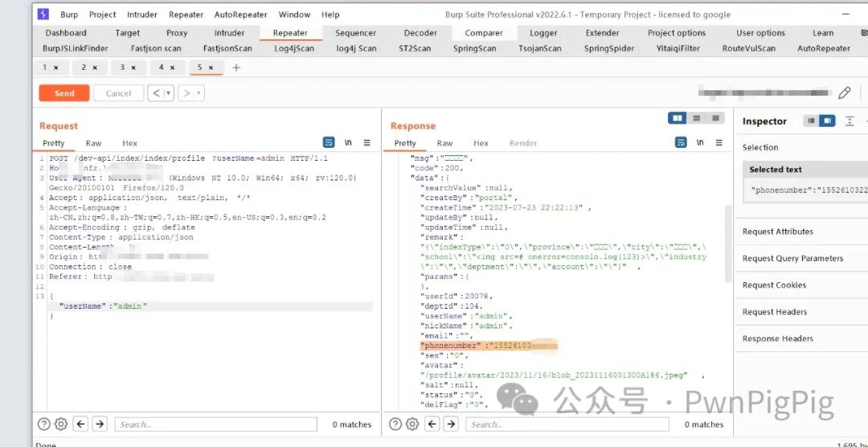This screenshot has height=447, width=868.
Task: Go to next match in Request search
Action: [x=100, y=424]
